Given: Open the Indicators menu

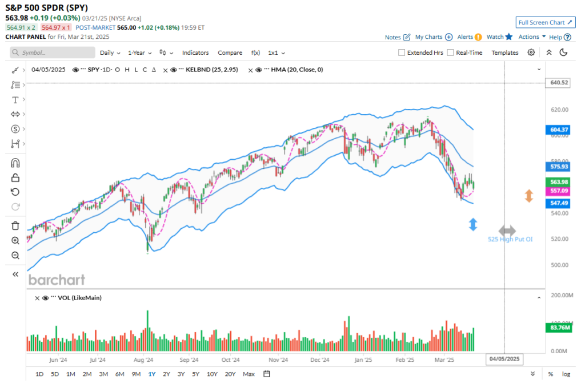Looking at the screenshot, I should 195,52.
